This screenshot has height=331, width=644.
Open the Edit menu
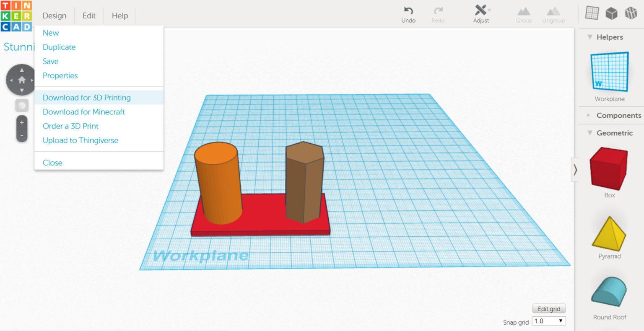click(x=88, y=16)
